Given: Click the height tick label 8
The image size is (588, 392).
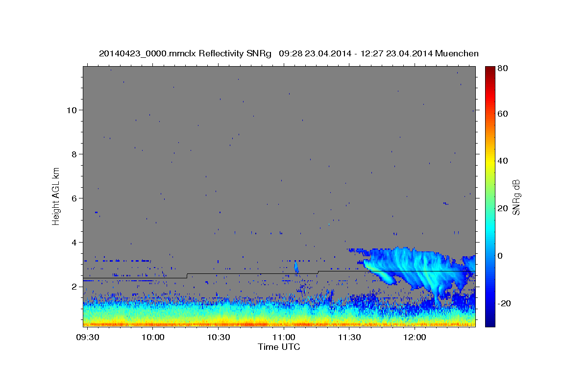Looking at the screenshot, I should coord(73,154).
